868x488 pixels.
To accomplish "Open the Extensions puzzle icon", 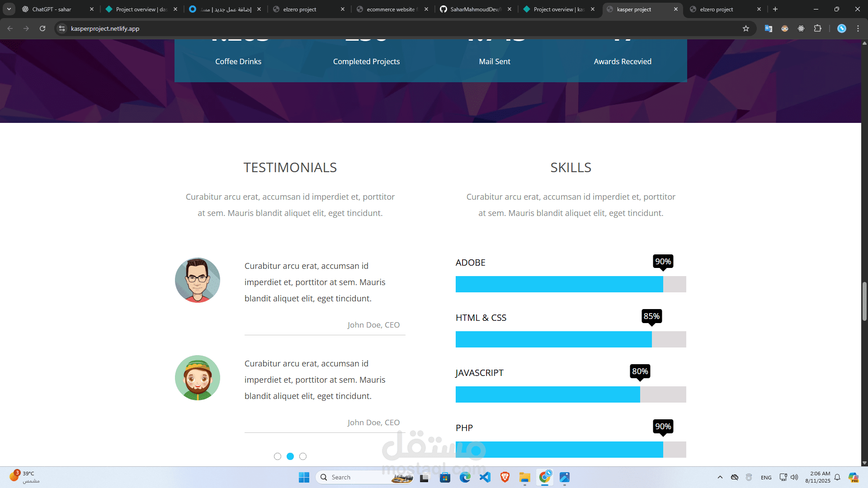I will click(817, 28).
